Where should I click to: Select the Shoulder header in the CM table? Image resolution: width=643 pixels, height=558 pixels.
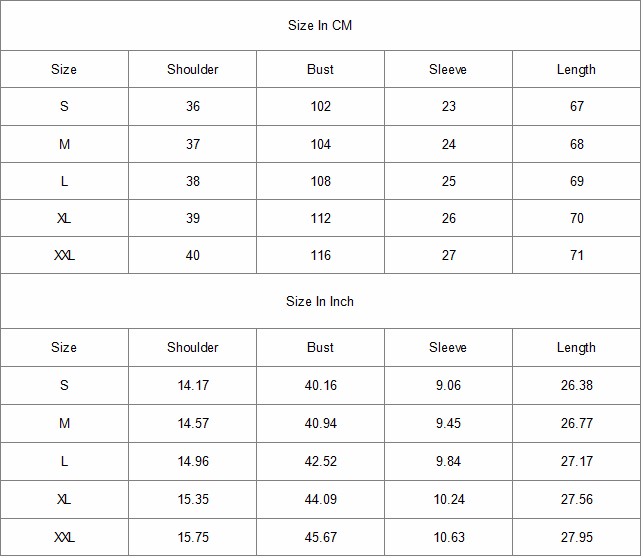[193, 70]
